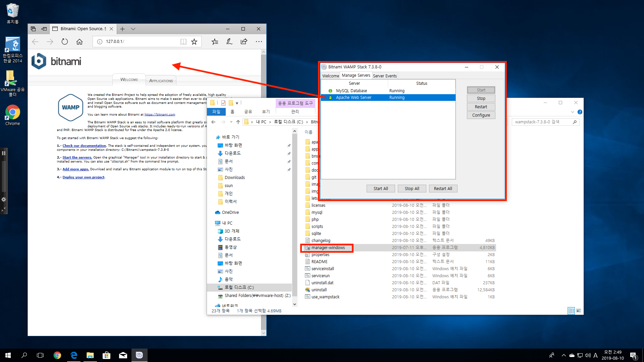644x362 pixels.
Task: Click Edge page vertical scrollbar
Action: tap(264, 193)
